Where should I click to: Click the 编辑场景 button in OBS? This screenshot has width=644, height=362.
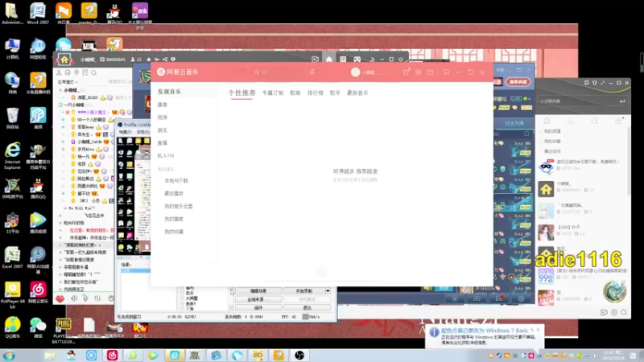258,290
